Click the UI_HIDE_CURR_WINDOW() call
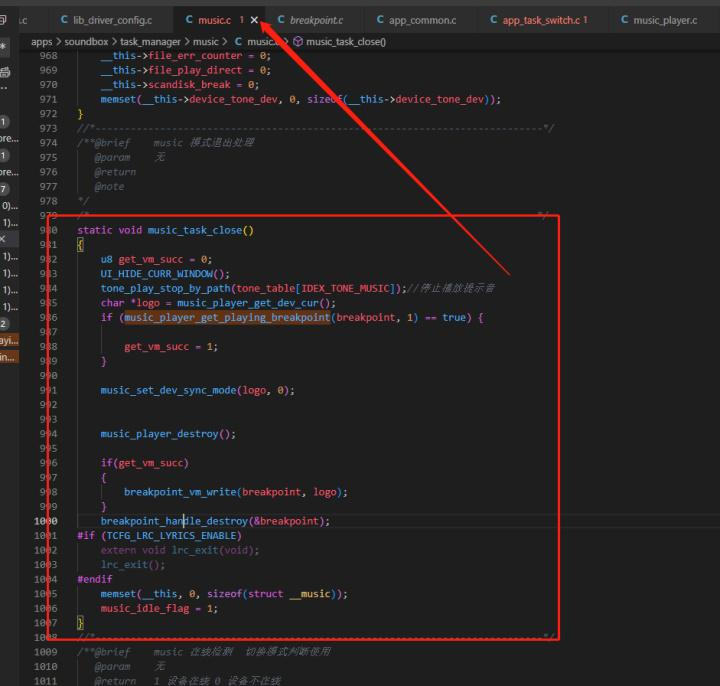The height and width of the screenshot is (686, 720). 165,274
